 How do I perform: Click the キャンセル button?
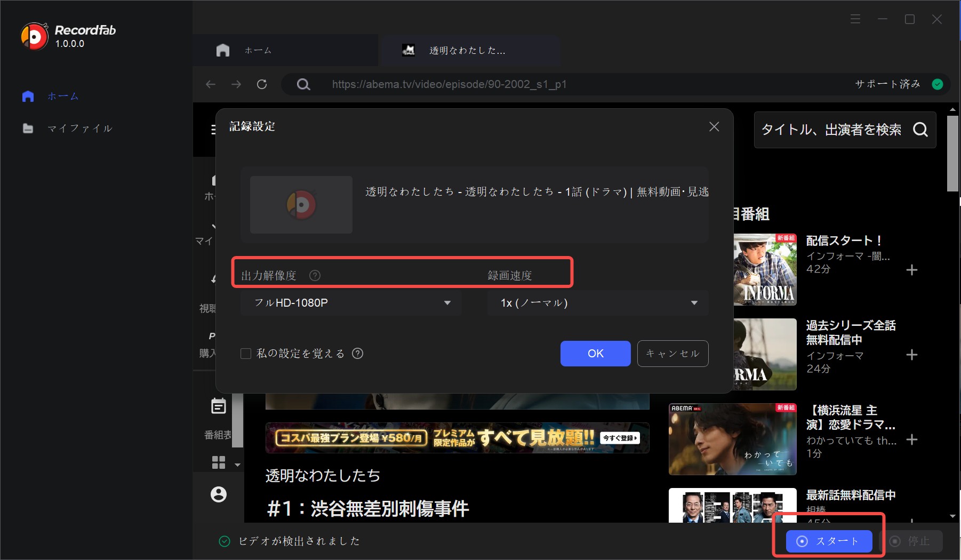[672, 354]
